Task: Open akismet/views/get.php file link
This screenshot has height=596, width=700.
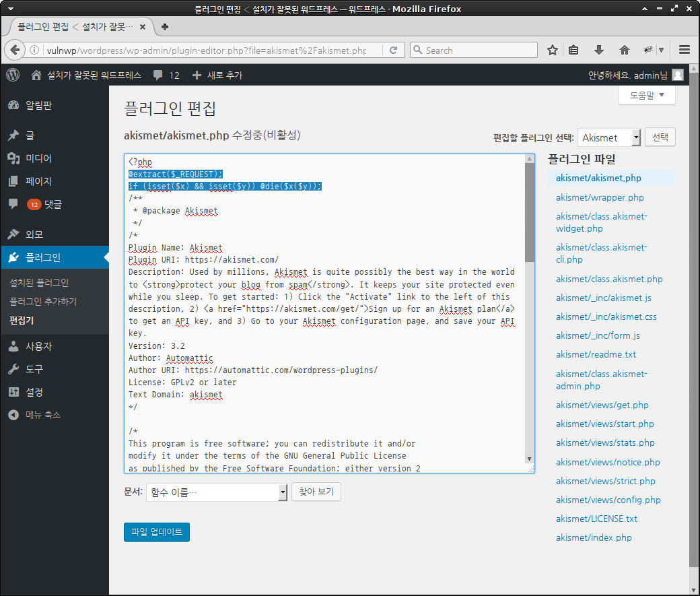Action: [x=602, y=405]
